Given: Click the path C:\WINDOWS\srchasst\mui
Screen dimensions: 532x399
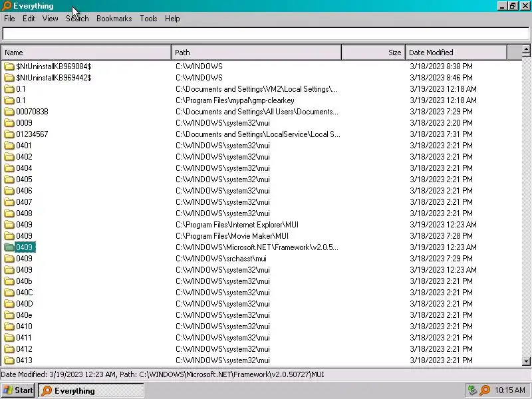Looking at the screenshot, I should (221, 259).
